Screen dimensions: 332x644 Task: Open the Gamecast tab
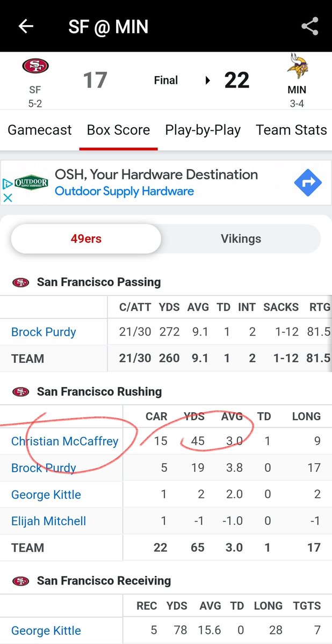tap(40, 130)
